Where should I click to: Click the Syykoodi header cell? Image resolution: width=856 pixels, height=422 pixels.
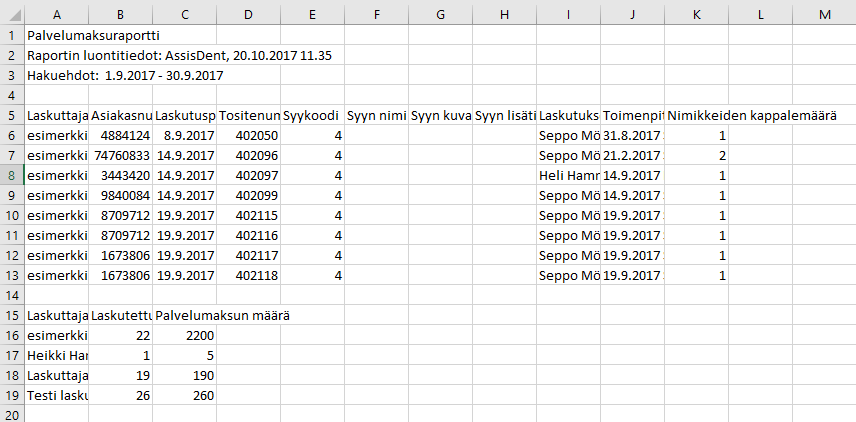(312, 115)
